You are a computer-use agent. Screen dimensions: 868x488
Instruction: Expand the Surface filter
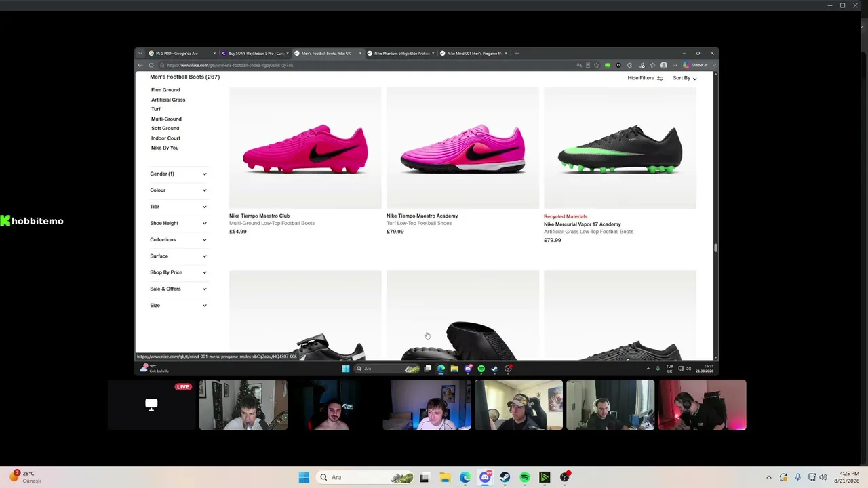178,256
